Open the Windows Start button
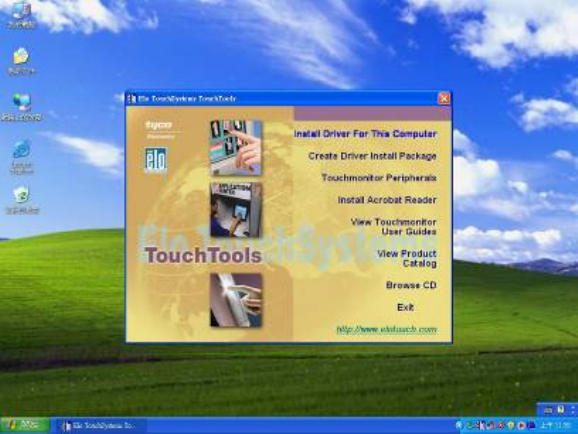 coord(25,425)
